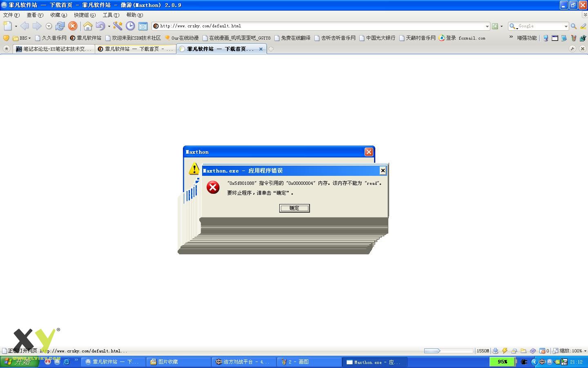This screenshot has height=368, width=588.
Task: Click the power plug tray icon
Action: coord(524,362)
